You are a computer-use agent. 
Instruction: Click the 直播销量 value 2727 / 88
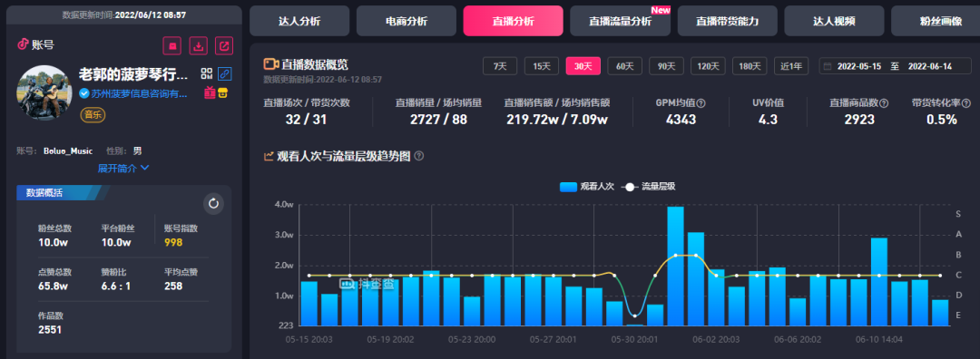[x=439, y=120]
